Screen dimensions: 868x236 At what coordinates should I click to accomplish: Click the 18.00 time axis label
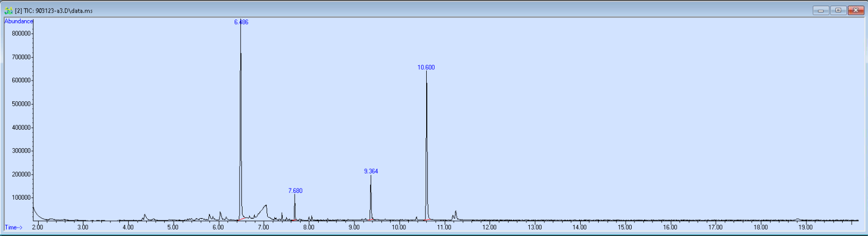click(x=760, y=228)
